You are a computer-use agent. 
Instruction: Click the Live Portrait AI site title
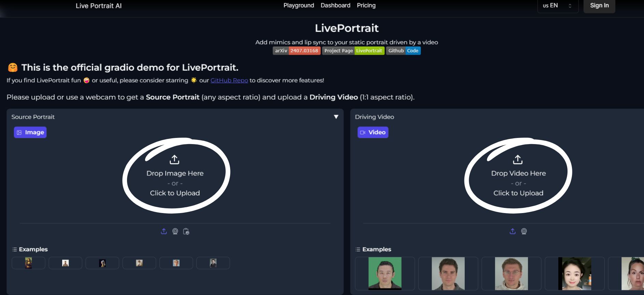coord(99,6)
